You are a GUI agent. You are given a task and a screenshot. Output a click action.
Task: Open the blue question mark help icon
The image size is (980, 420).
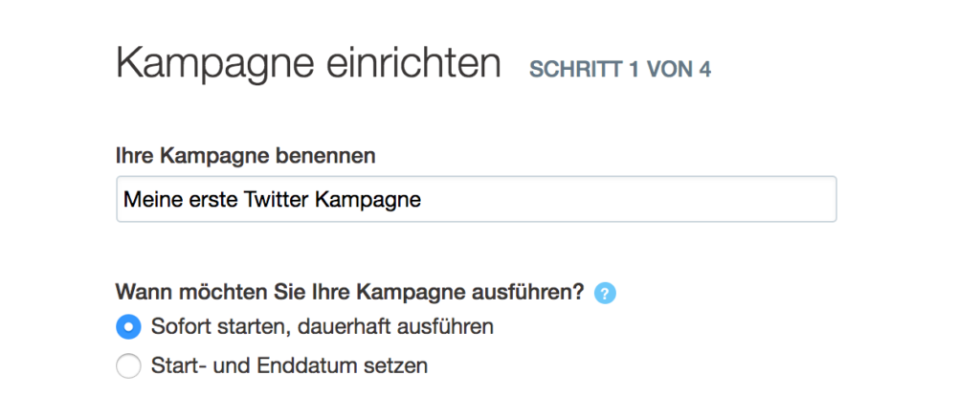[605, 293]
